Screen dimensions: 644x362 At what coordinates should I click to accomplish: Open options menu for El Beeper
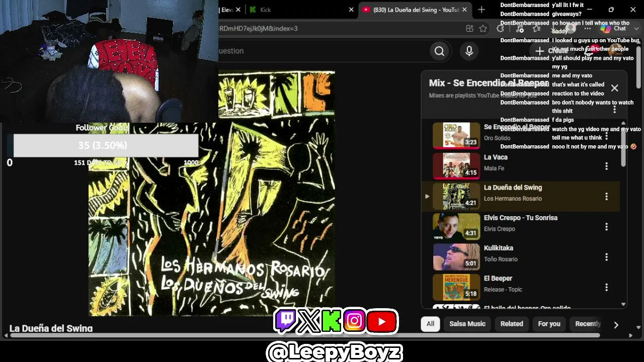pos(606,287)
